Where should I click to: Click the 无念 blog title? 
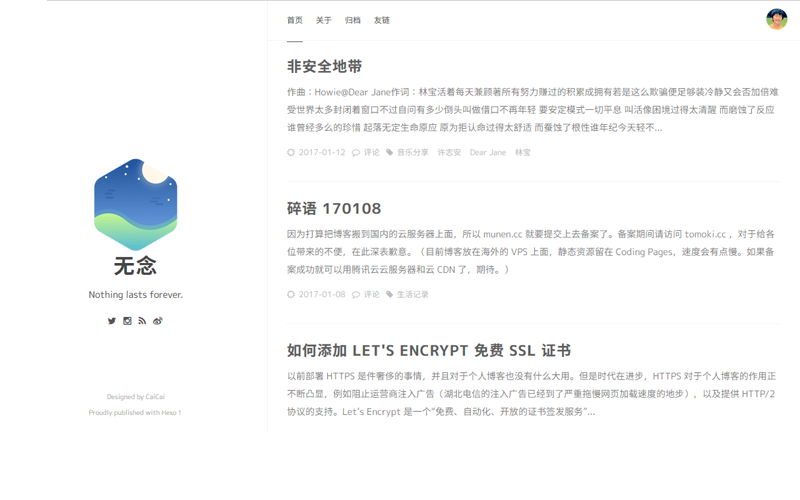coord(135,266)
